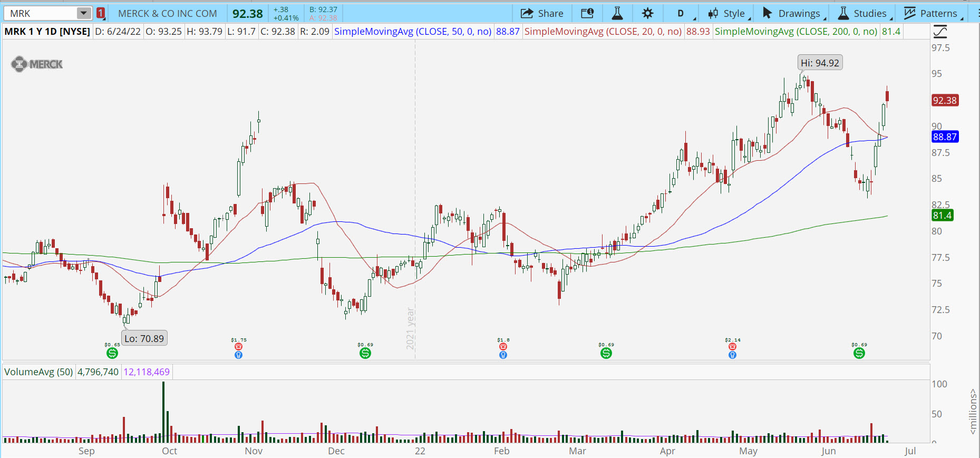This screenshot has width=980, height=458.
Task: Select the 20-period SimpleMovingAvg study label
Action: pos(603,32)
